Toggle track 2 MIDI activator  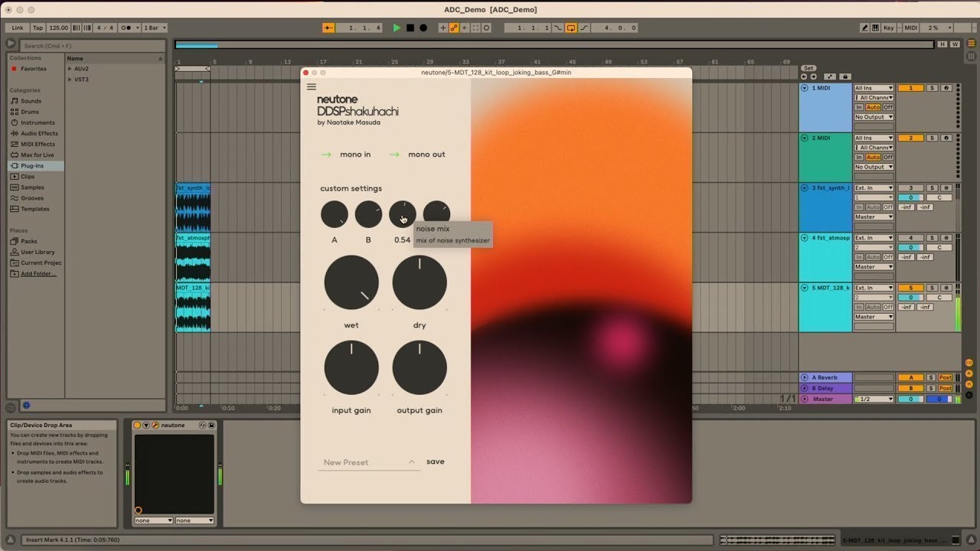click(911, 138)
